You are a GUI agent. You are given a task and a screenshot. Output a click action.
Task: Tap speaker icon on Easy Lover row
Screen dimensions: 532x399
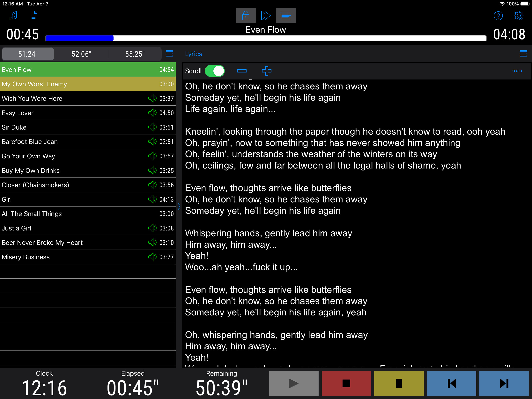pyautogui.click(x=152, y=113)
